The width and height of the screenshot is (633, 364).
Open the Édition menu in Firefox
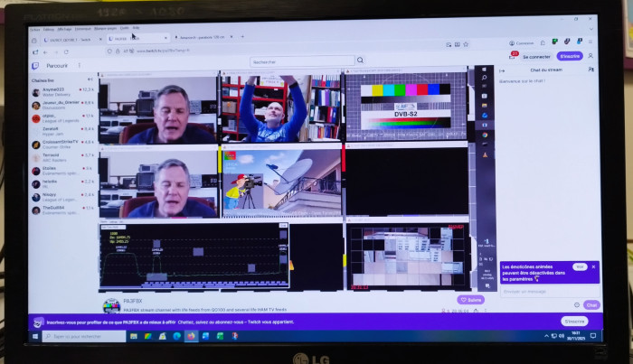point(49,30)
